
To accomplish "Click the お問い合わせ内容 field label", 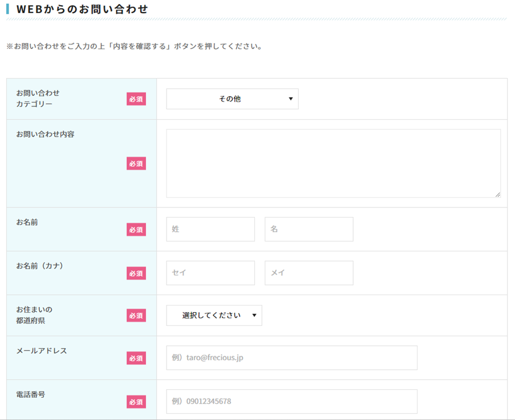I will tap(45, 134).
